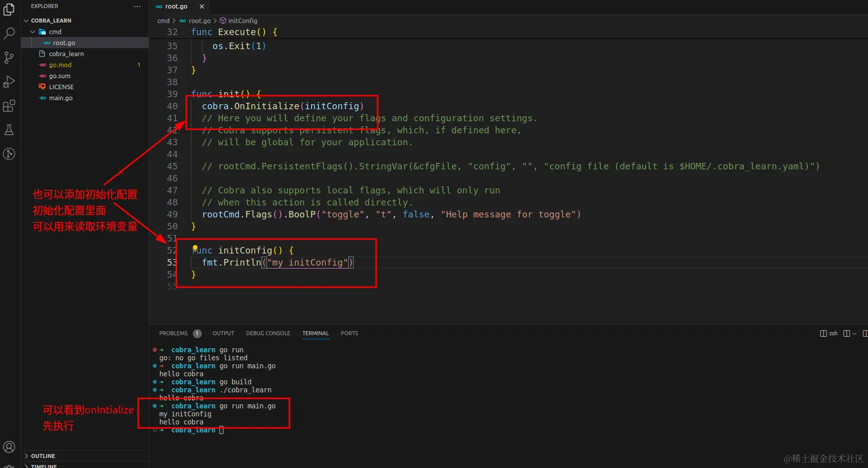Click the lightbulb code action icon
The height and width of the screenshot is (468, 868).
click(195, 248)
